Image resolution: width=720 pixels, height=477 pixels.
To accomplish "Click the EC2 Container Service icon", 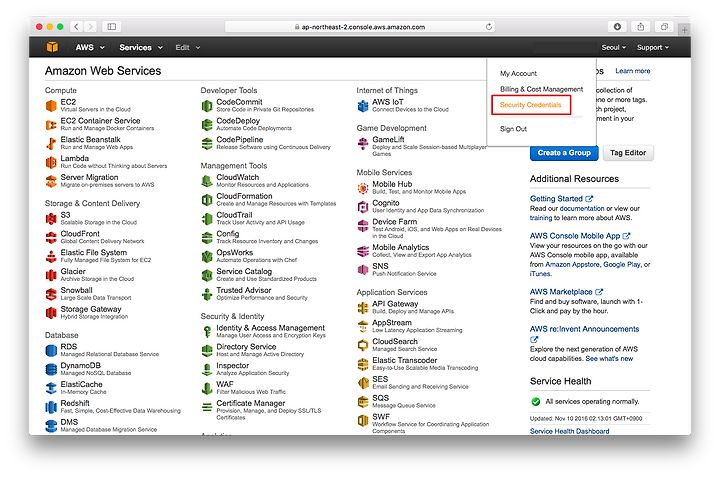I will click(51, 124).
